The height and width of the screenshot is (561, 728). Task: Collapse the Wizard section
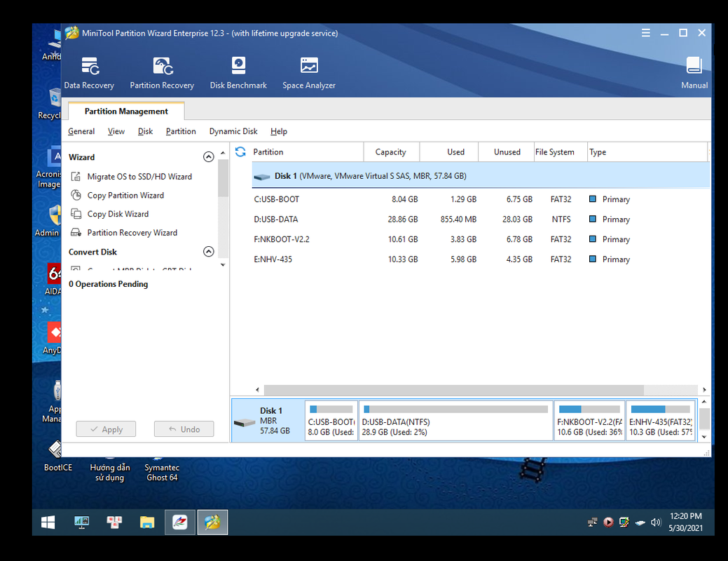point(209,156)
